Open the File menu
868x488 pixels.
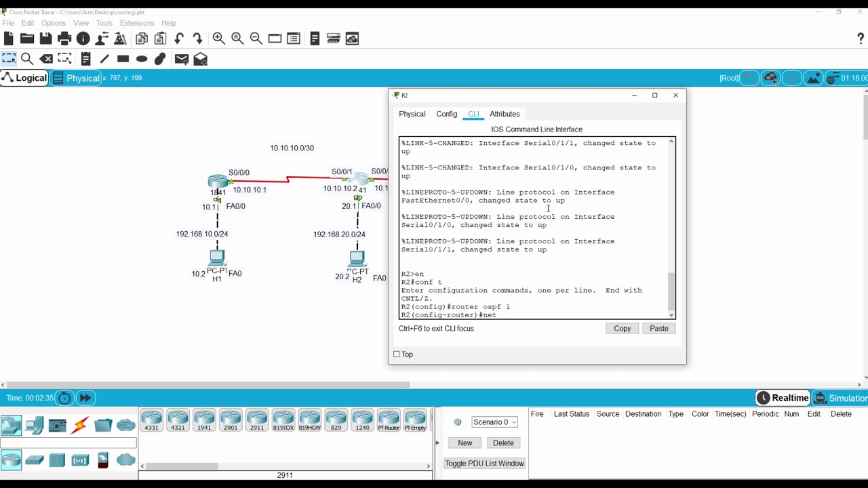click(x=8, y=23)
